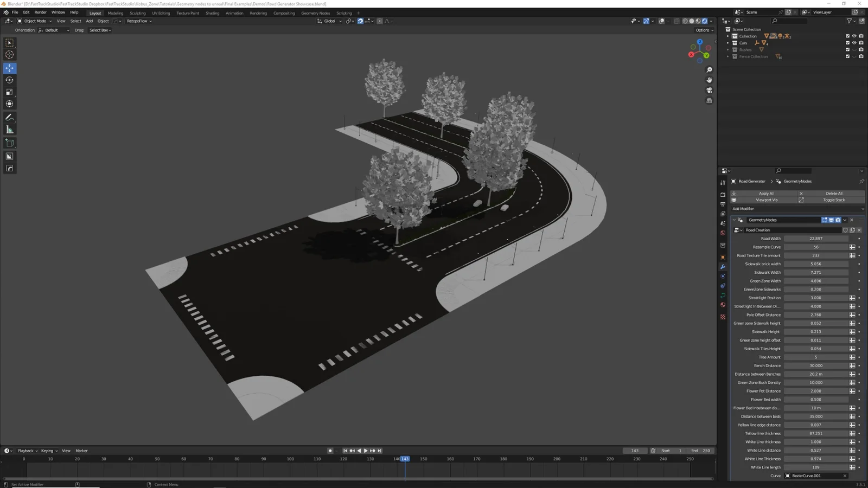Image resolution: width=868 pixels, height=488 pixels.
Task: Activate the Rotate tool
Action: click(9, 80)
